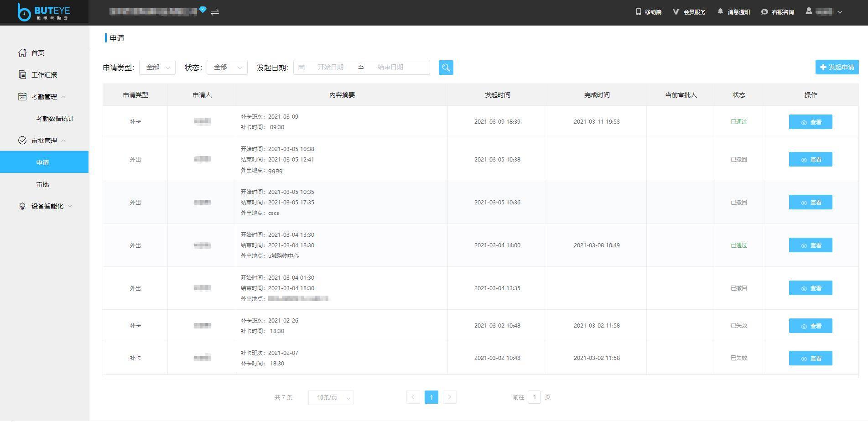Screen dimensions: 868x422
Task: Go to next page arrow
Action: (x=450, y=397)
